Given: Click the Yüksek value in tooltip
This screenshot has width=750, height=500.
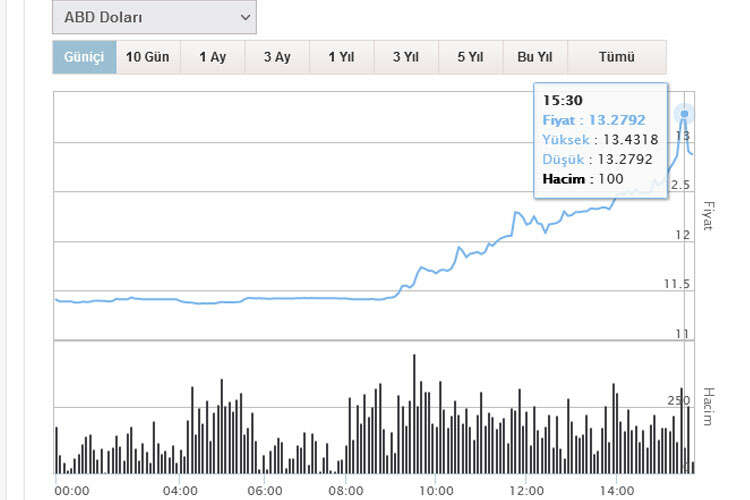Looking at the screenshot, I should (x=629, y=139).
